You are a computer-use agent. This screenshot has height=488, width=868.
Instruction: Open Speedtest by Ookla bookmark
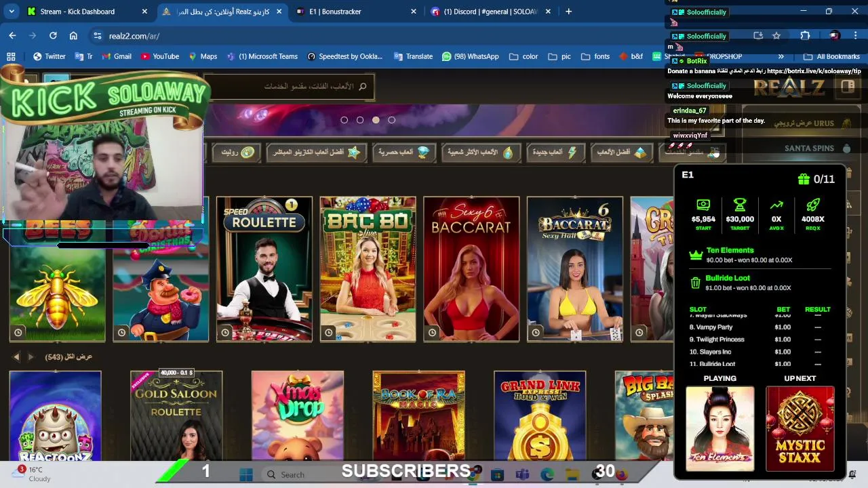tap(344, 56)
